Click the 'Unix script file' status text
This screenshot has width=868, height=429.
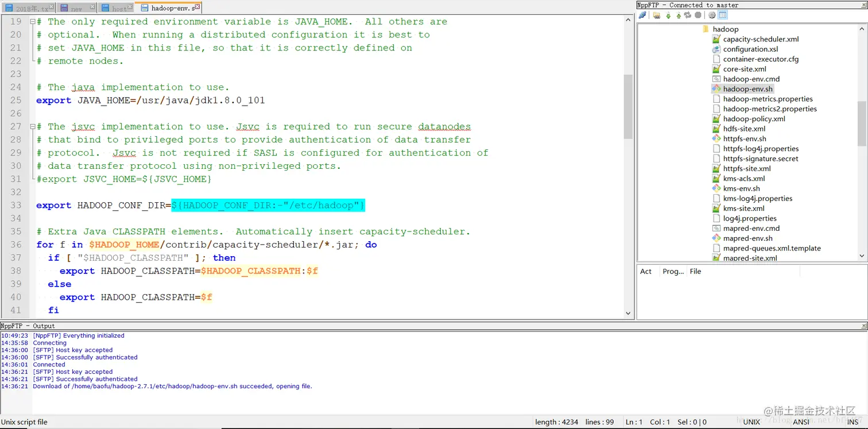[24, 422]
